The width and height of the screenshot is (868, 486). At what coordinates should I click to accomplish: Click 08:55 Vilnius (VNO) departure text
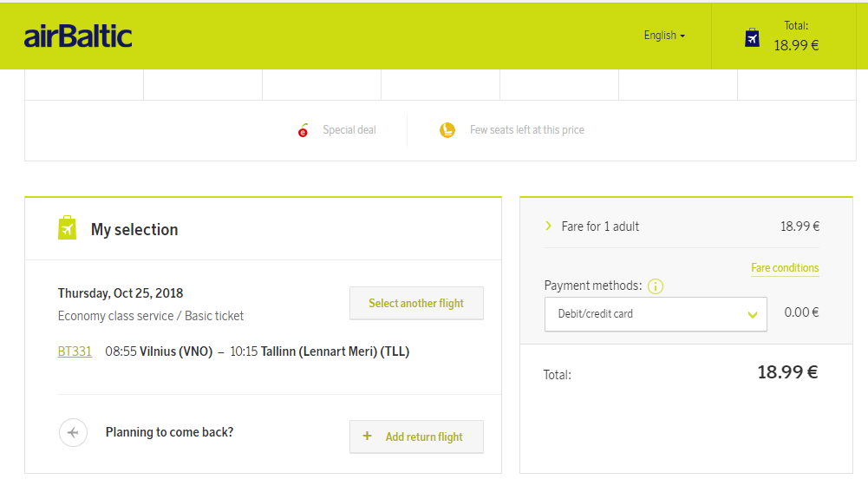(159, 351)
